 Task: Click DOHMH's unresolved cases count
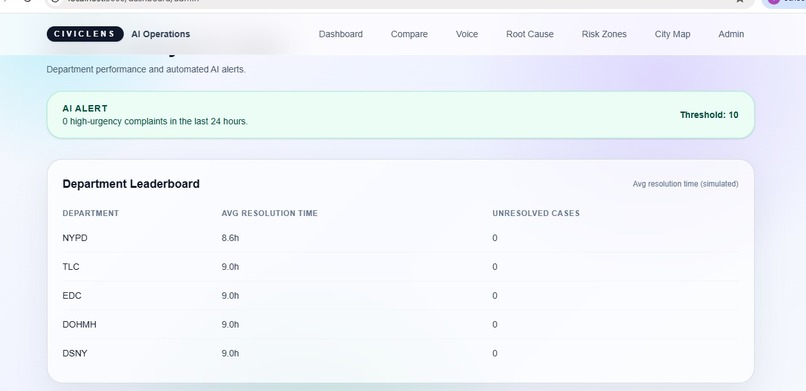coord(494,324)
